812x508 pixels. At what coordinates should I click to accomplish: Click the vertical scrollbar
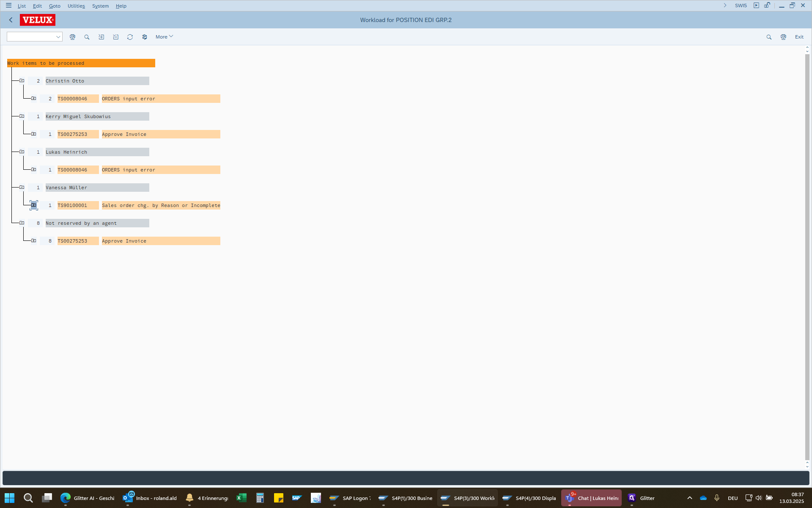tap(807, 257)
